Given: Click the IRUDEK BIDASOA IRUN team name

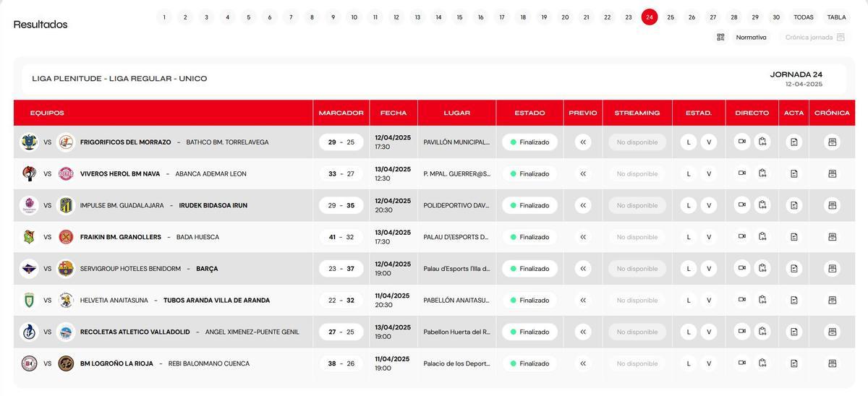Looking at the screenshot, I should [x=213, y=205].
